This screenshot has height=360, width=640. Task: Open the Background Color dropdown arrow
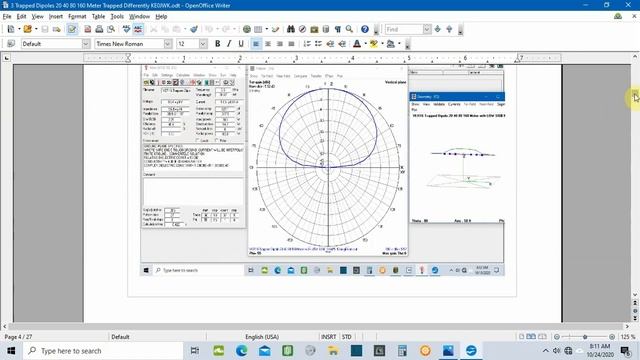tap(399, 44)
